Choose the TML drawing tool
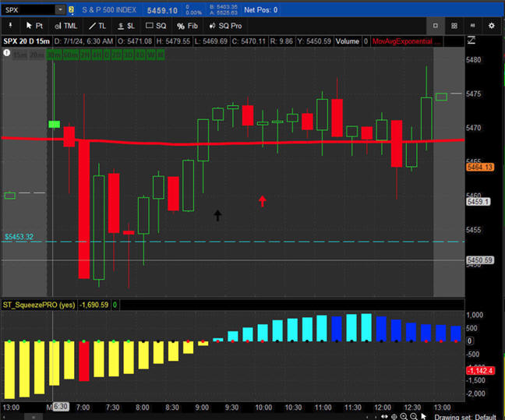 66,26
